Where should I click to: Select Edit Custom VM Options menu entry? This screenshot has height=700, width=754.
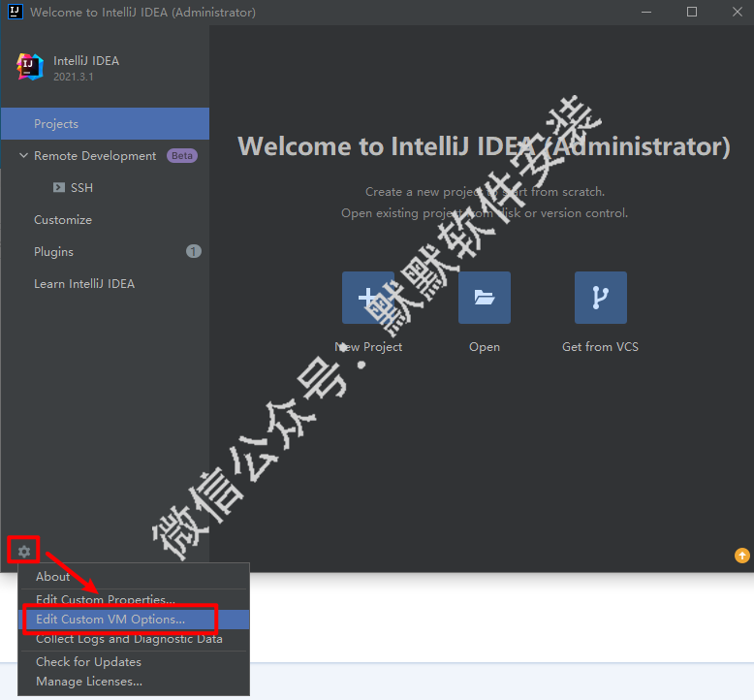(134, 620)
